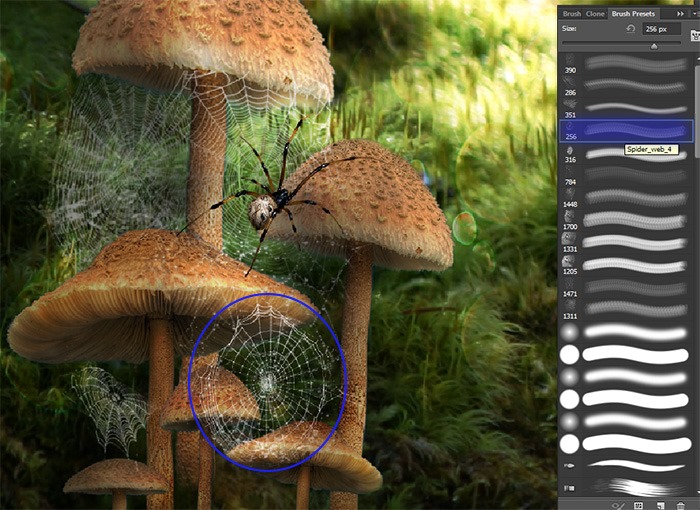Select the highlighted 256 Spider_web_4 preset
The width and height of the screenshot is (700, 510).
626,131
